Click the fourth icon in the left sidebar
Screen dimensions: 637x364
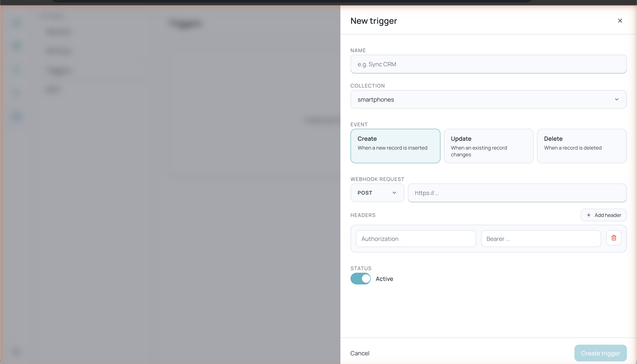[16, 93]
